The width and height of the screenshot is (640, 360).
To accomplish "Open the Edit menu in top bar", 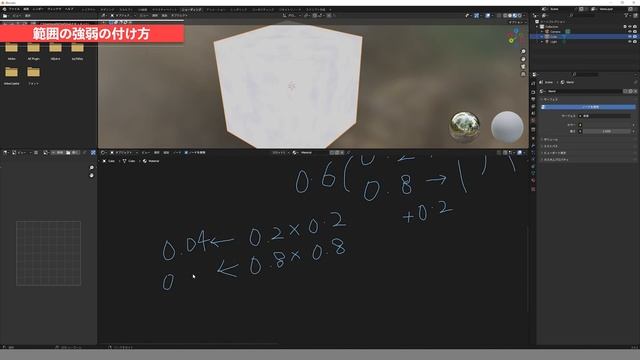I will point(26,9).
